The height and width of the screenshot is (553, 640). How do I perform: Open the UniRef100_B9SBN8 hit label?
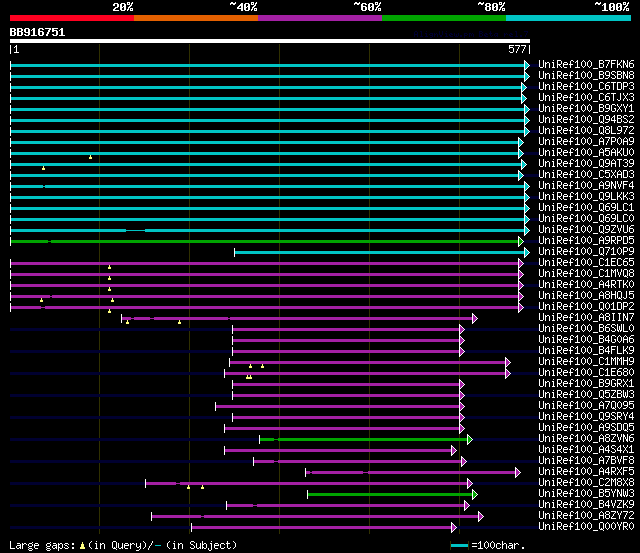pyautogui.click(x=586, y=76)
